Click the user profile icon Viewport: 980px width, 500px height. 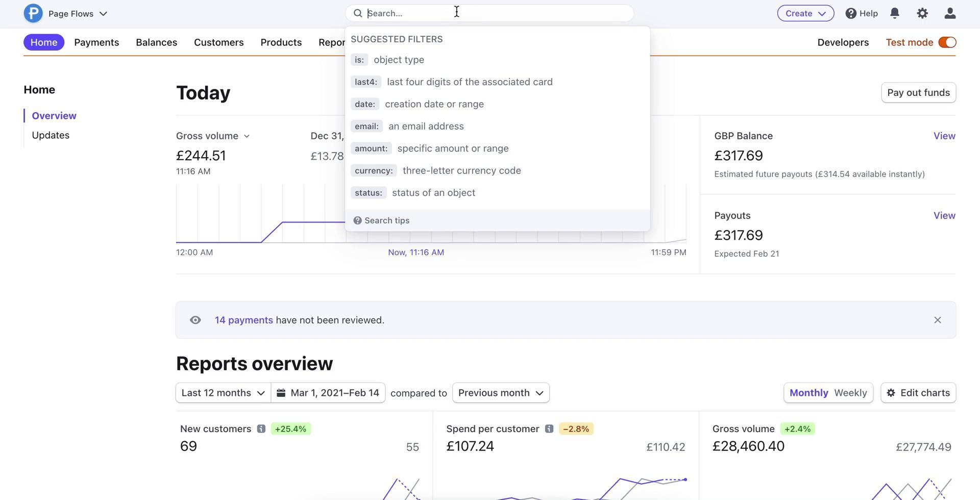coord(949,13)
